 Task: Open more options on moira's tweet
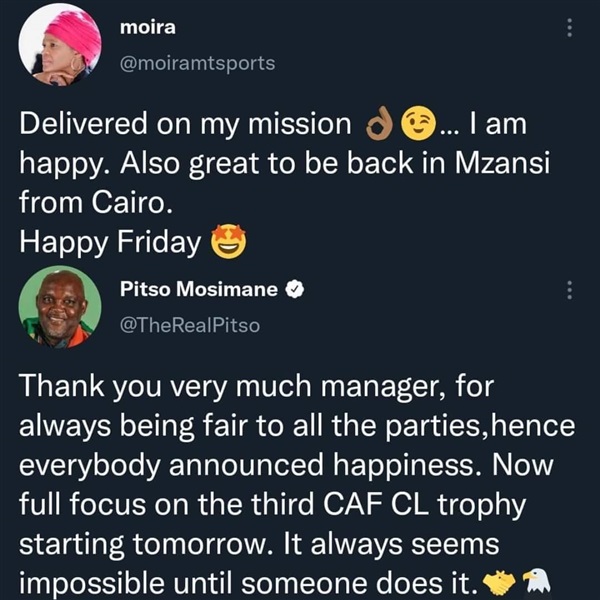[x=569, y=28]
